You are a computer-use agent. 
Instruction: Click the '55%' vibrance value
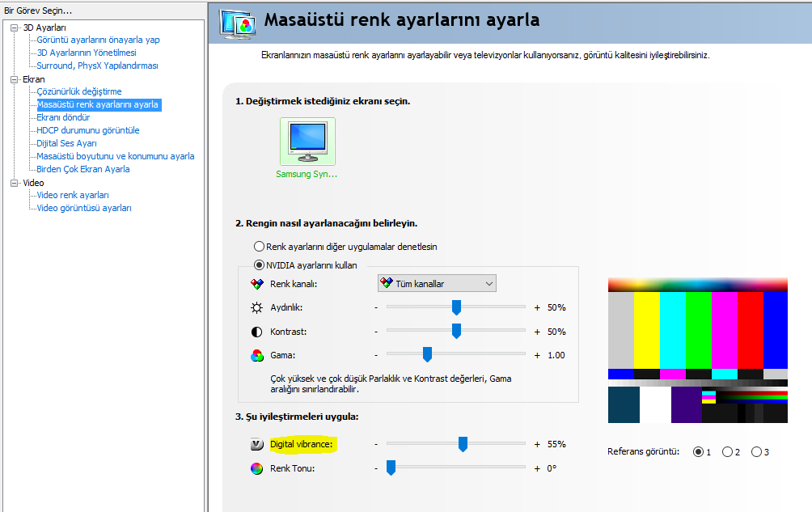(556, 444)
